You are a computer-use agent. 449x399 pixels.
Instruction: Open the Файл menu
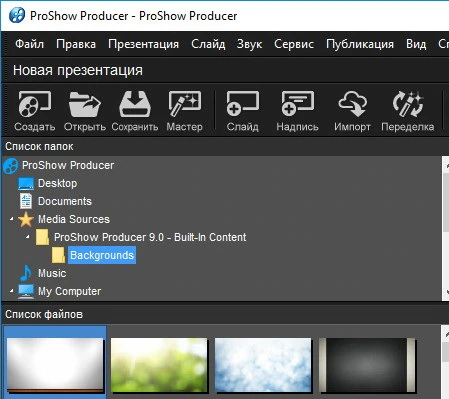(x=29, y=44)
